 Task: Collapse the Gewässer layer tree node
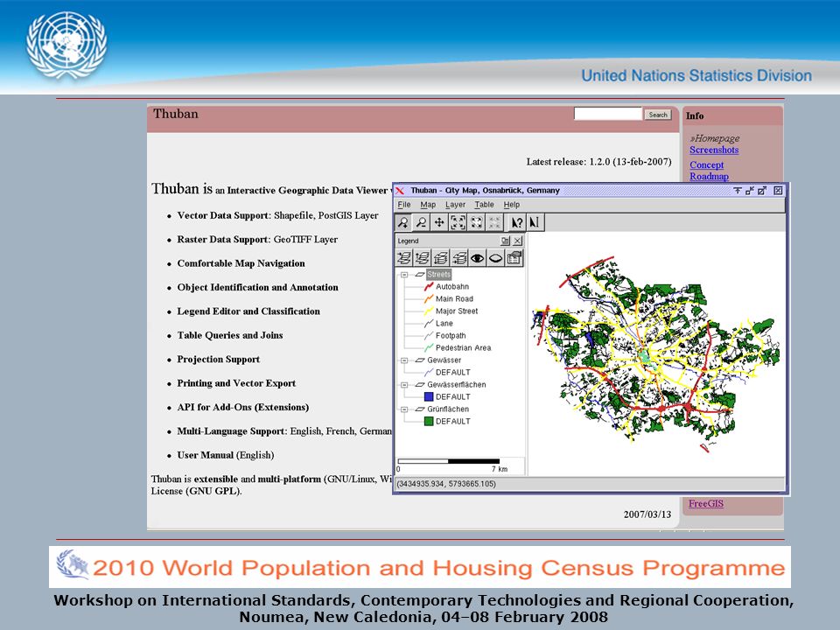tap(404, 360)
